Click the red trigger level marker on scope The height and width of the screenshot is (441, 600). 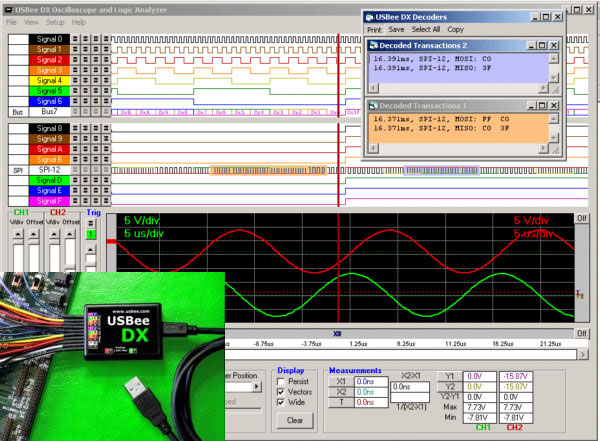tap(111, 241)
